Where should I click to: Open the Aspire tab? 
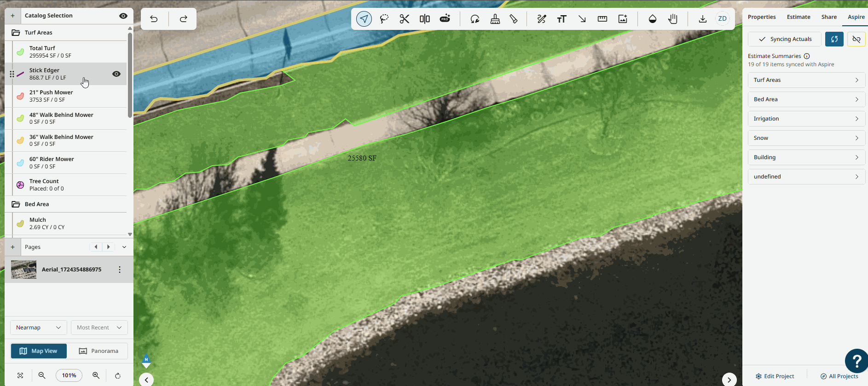856,17
